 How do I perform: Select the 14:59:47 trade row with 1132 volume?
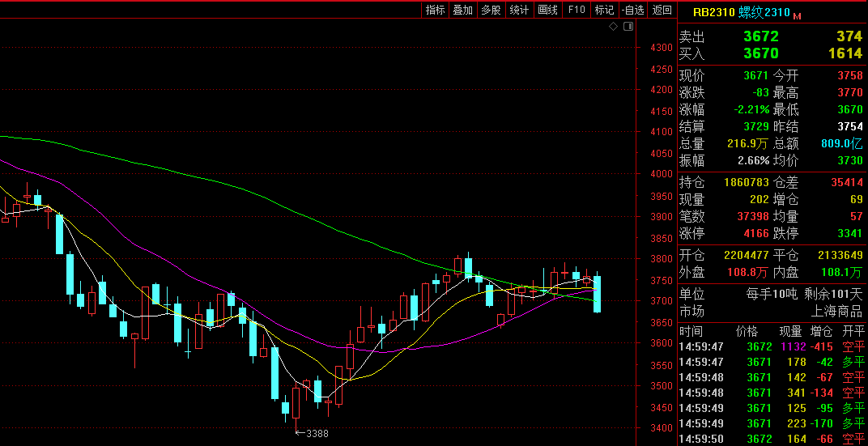(770, 346)
